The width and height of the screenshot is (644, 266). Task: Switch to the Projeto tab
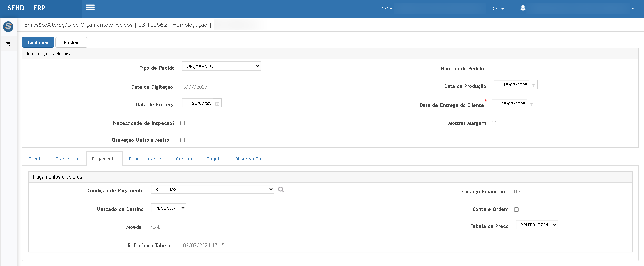tap(214, 159)
